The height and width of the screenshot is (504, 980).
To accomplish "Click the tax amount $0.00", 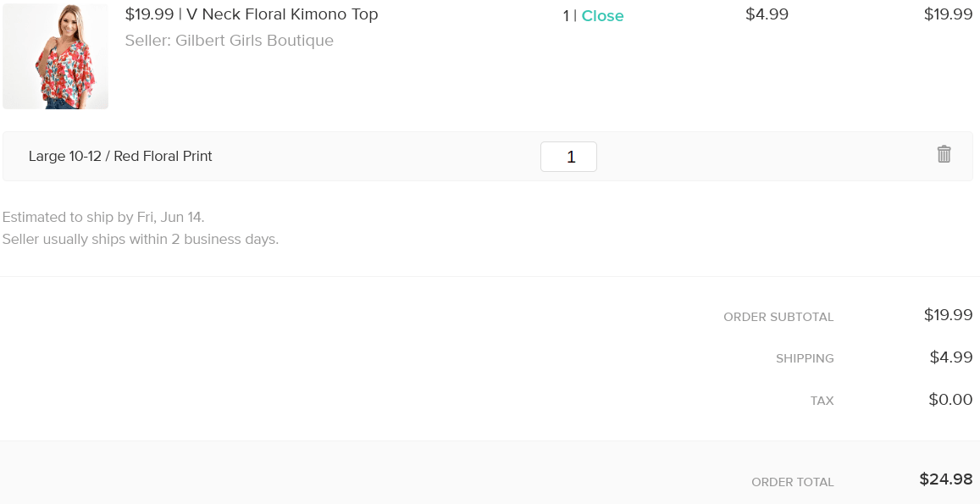I will pyautogui.click(x=950, y=400).
